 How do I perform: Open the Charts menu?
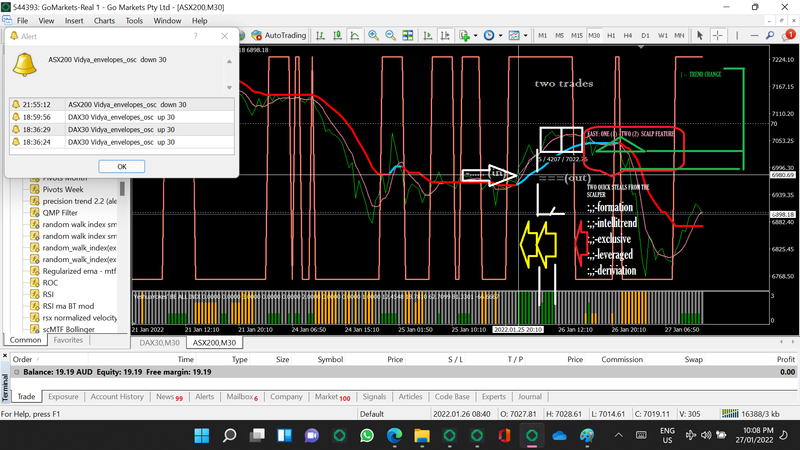click(x=104, y=20)
